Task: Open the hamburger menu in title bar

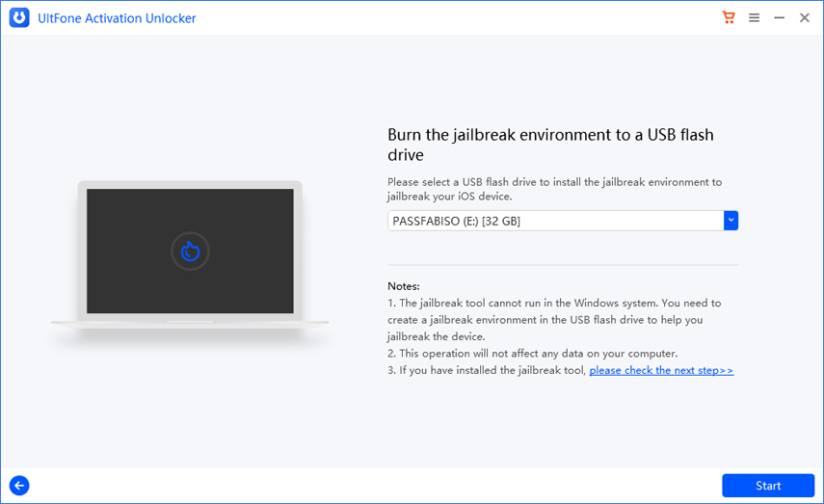Action: [755, 18]
